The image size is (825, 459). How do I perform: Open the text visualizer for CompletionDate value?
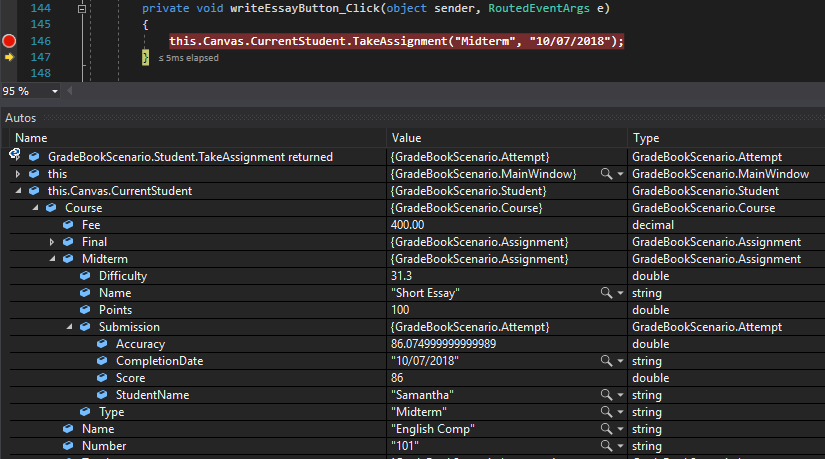click(606, 361)
